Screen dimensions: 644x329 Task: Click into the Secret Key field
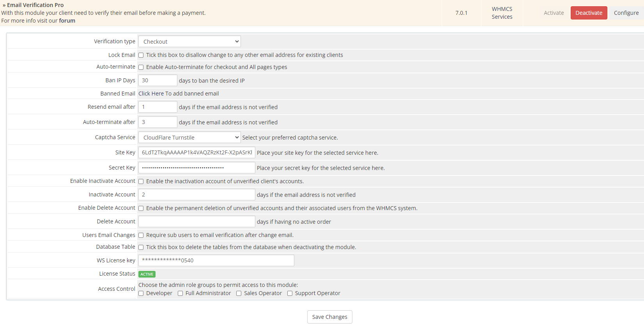(197, 168)
